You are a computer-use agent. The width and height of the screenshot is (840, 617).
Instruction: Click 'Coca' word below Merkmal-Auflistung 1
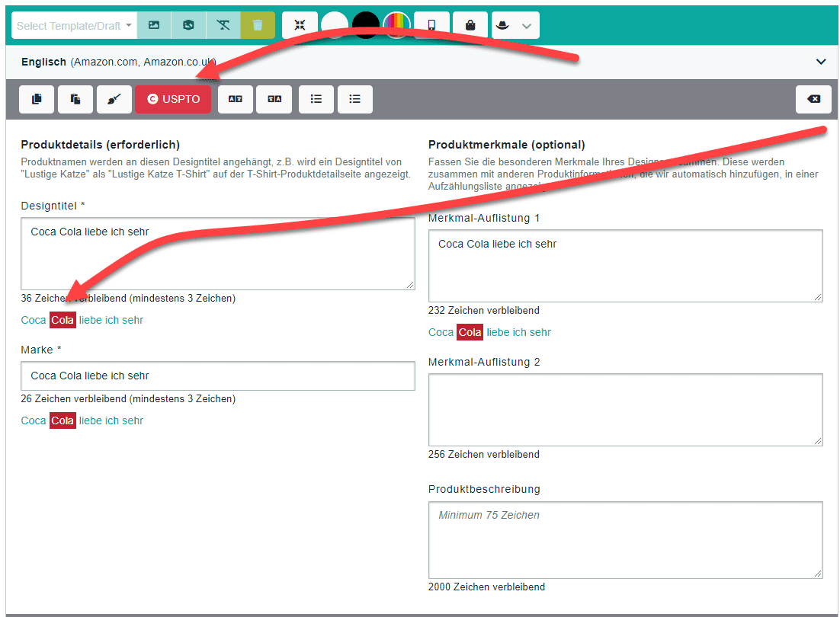(441, 332)
